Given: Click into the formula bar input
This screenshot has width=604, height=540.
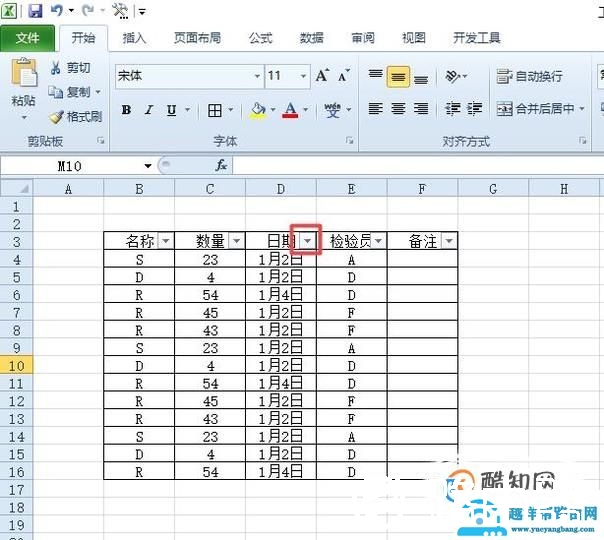Looking at the screenshot, I should coord(418,166).
